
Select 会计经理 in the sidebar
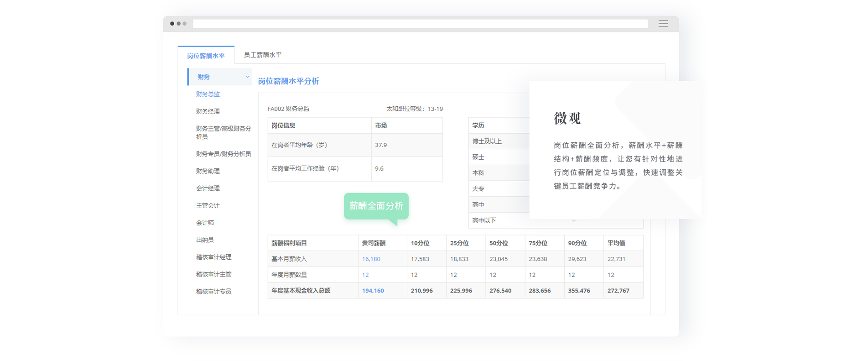click(208, 188)
